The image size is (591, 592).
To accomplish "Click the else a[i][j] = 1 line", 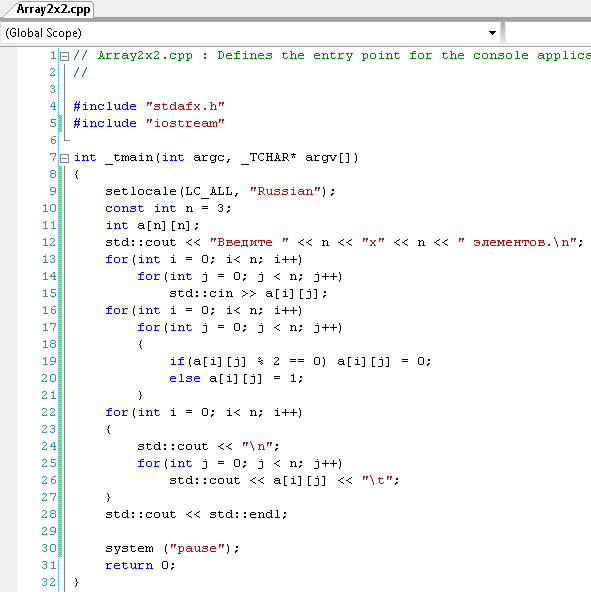I will click(x=236, y=378).
